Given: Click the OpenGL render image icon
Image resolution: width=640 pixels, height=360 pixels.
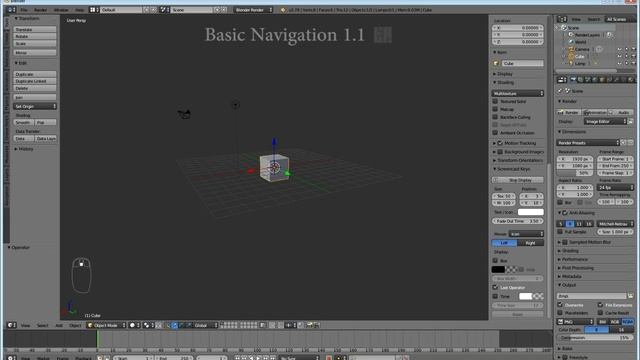Looking at the screenshot, I should coord(310,325).
